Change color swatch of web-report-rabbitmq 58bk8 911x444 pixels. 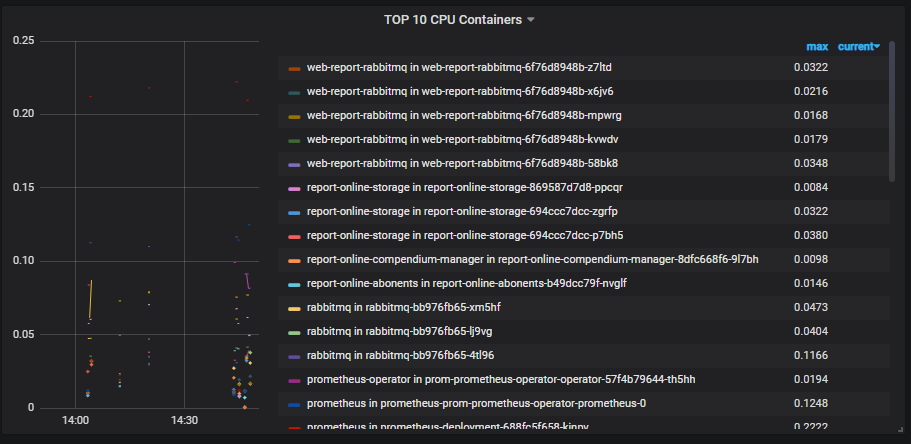(294, 165)
